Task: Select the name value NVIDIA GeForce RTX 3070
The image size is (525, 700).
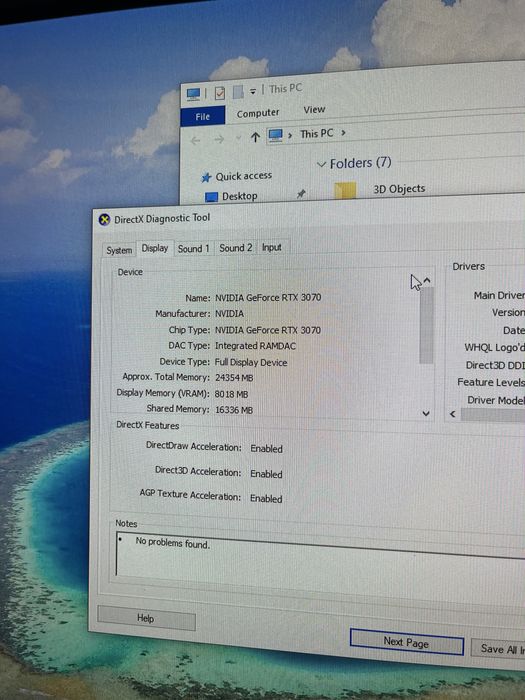Action: tap(268, 298)
